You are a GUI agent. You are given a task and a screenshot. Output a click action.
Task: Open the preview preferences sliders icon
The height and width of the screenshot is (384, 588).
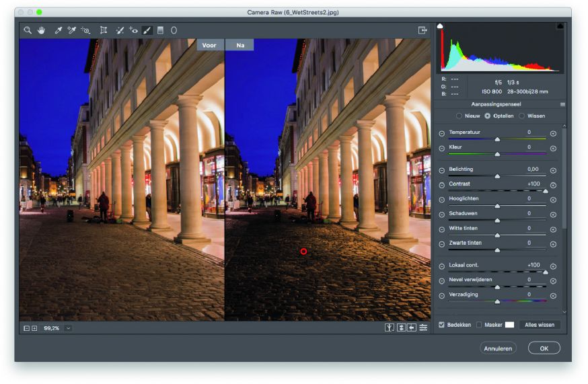[423, 328]
